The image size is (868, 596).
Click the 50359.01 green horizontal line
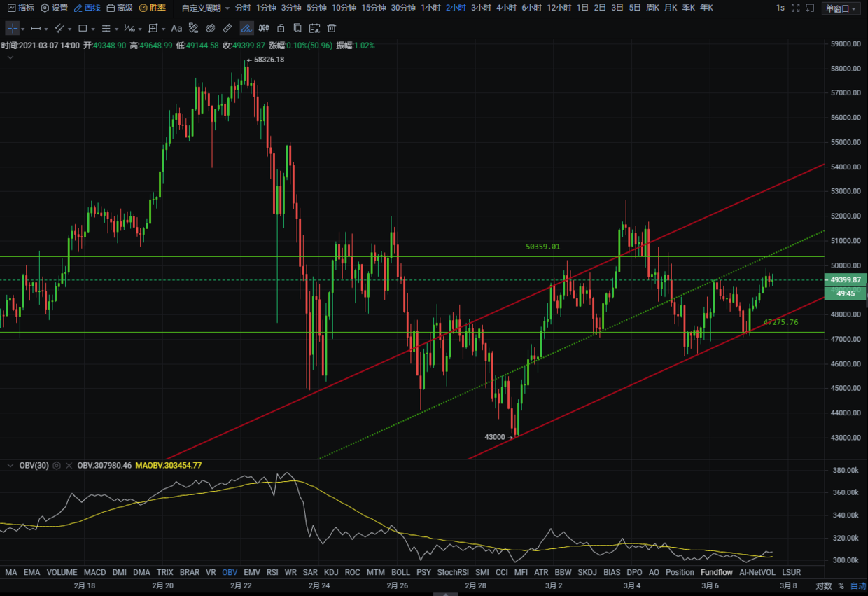[420, 257]
